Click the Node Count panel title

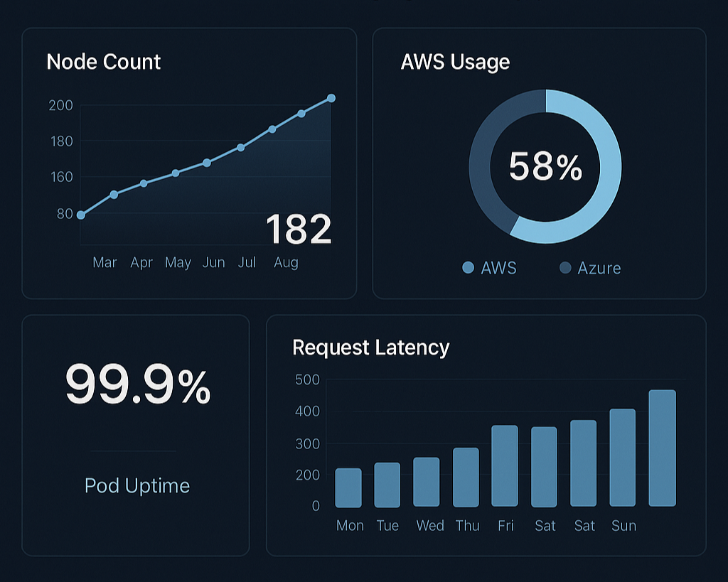tap(104, 62)
